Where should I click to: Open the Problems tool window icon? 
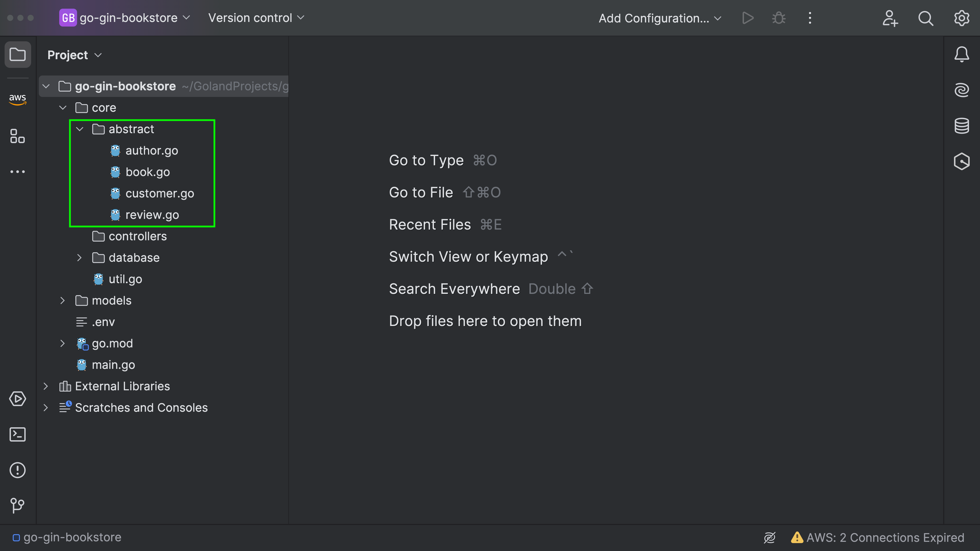18,470
